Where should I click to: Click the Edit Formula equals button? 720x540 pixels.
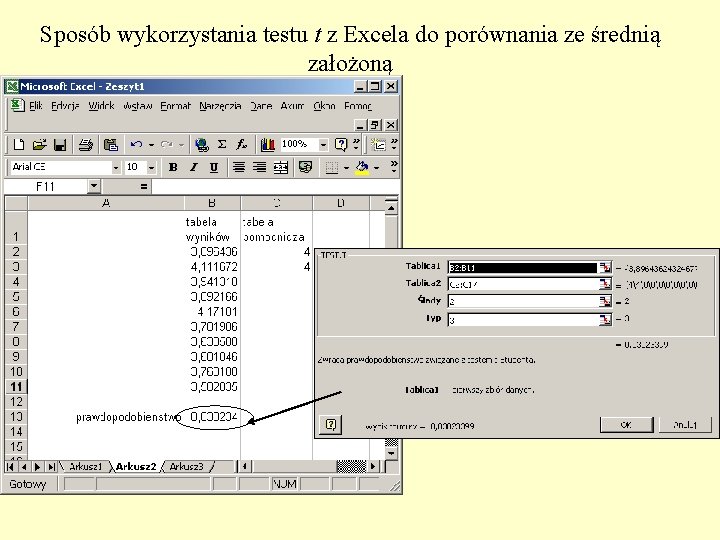144,186
